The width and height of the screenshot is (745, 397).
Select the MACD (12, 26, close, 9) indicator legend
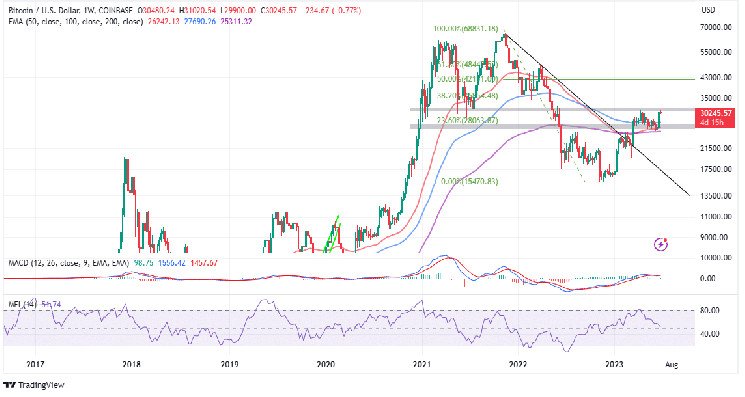68,262
